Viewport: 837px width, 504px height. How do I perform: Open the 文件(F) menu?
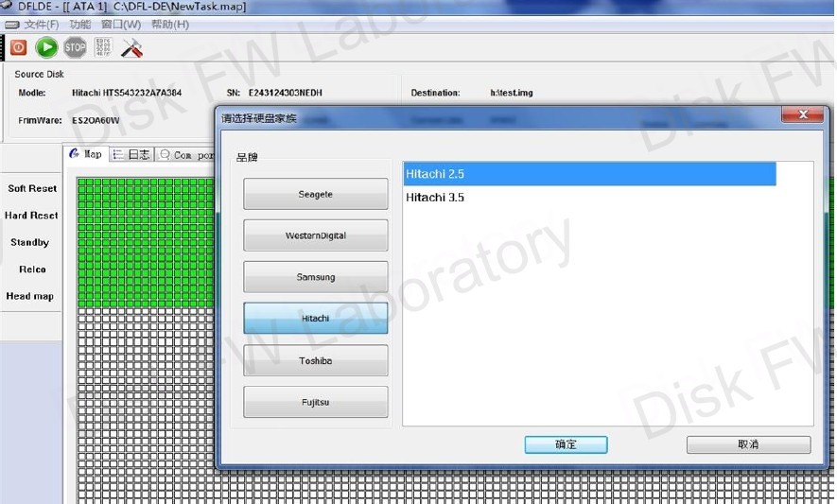point(41,25)
